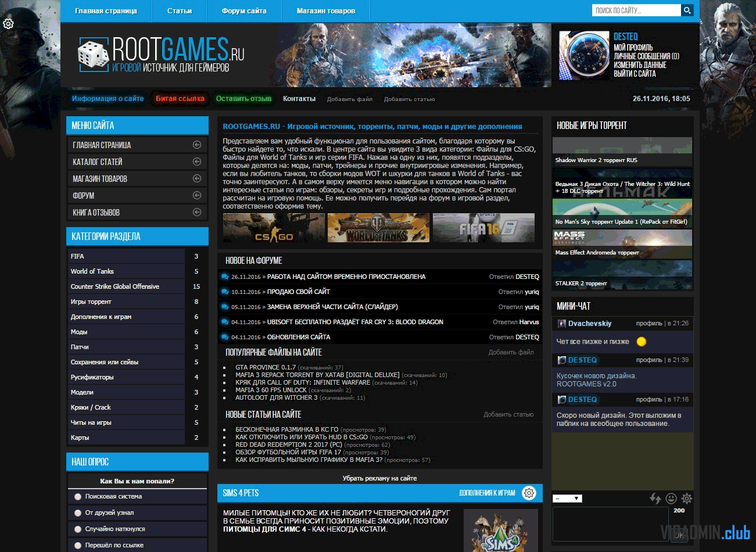Click Дополнения к играм in SIMS header

487,493
